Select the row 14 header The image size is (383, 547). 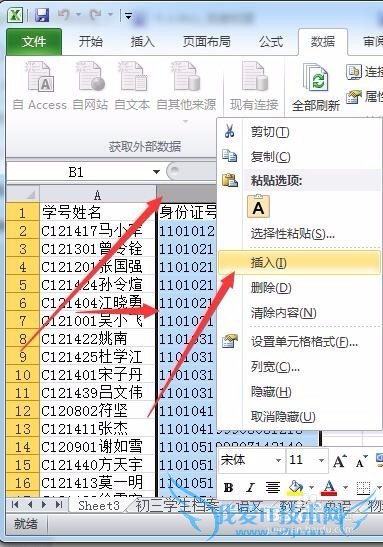click(x=23, y=447)
